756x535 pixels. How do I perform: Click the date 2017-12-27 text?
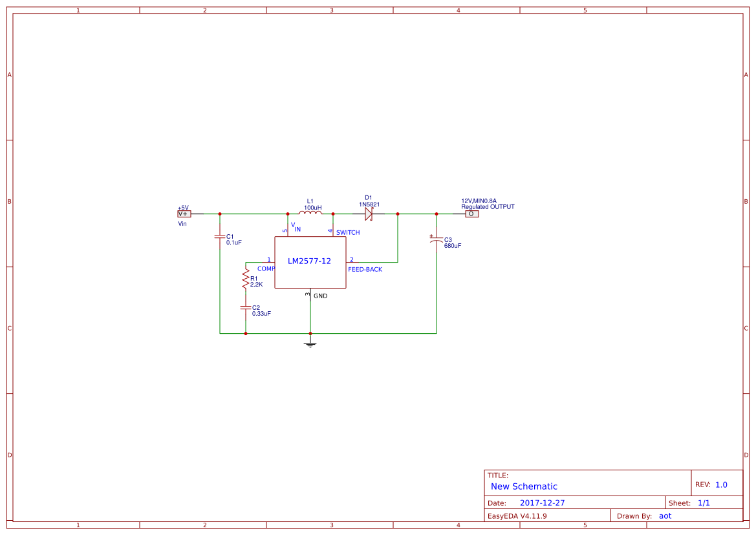pos(543,502)
